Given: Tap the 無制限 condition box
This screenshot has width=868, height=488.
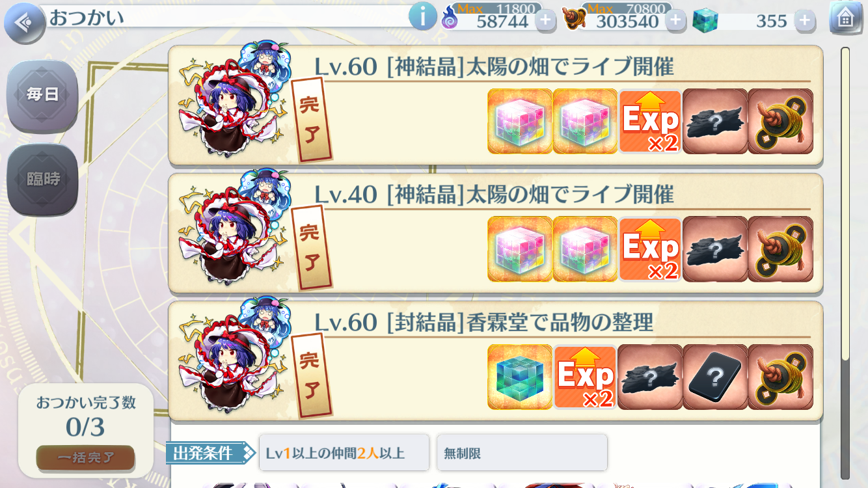Looking at the screenshot, I should tap(522, 453).
